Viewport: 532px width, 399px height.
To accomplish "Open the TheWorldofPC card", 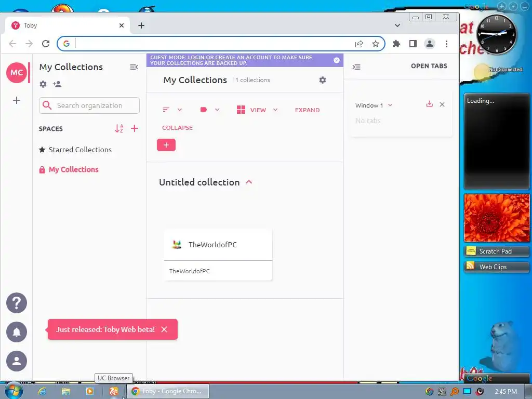I will pos(218,255).
